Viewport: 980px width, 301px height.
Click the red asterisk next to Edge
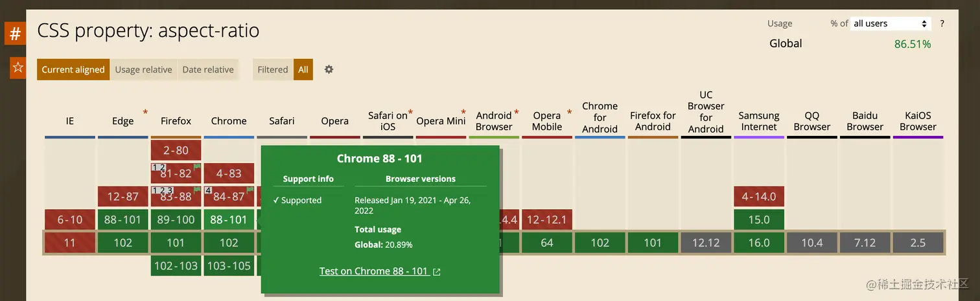point(145,113)
